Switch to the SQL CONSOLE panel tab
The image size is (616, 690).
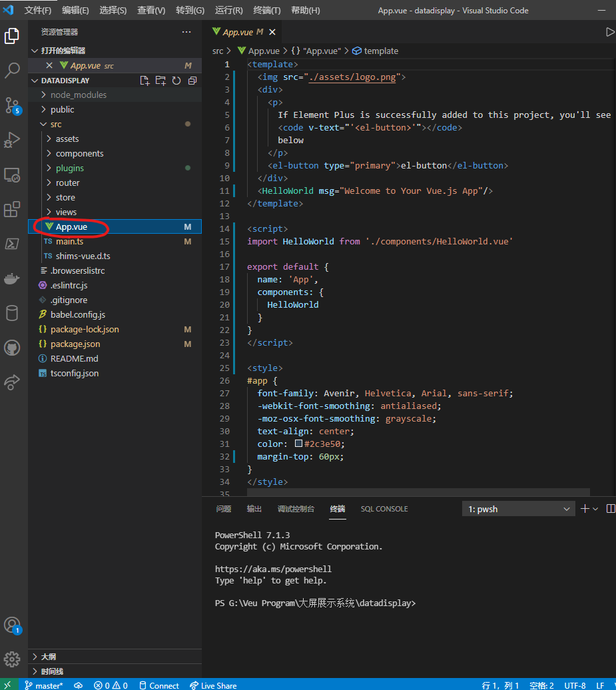(384, 509)
